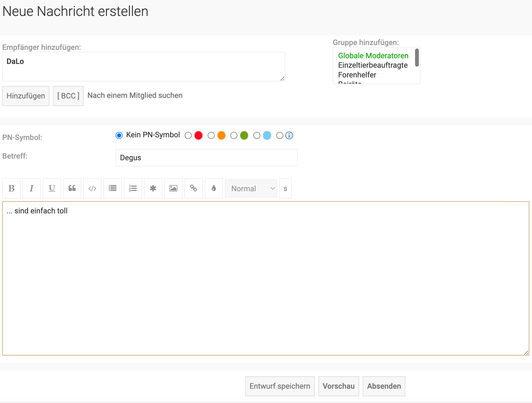Apply italic formatting button
532x403 pixels.
[32, 188]
